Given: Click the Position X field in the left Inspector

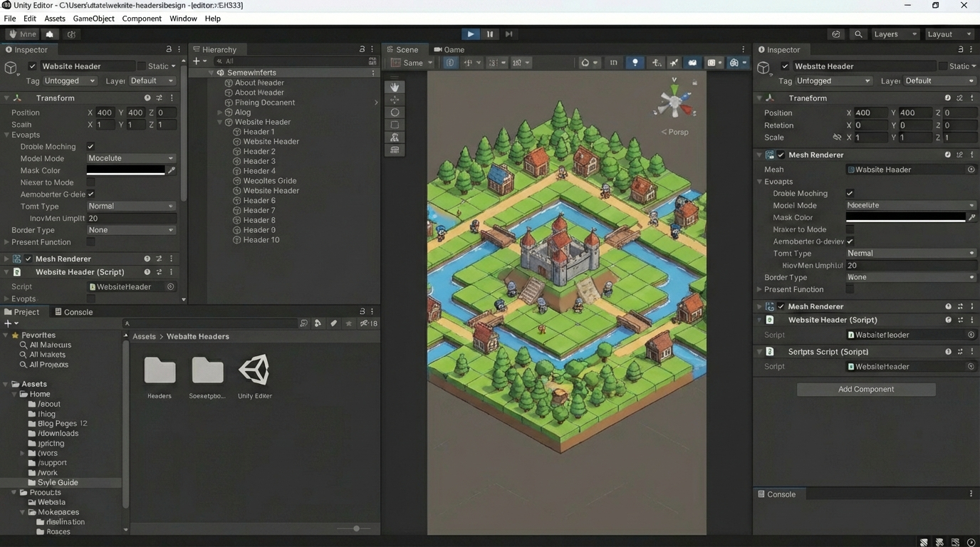Looking at the screenshot, I should [104, 113].
